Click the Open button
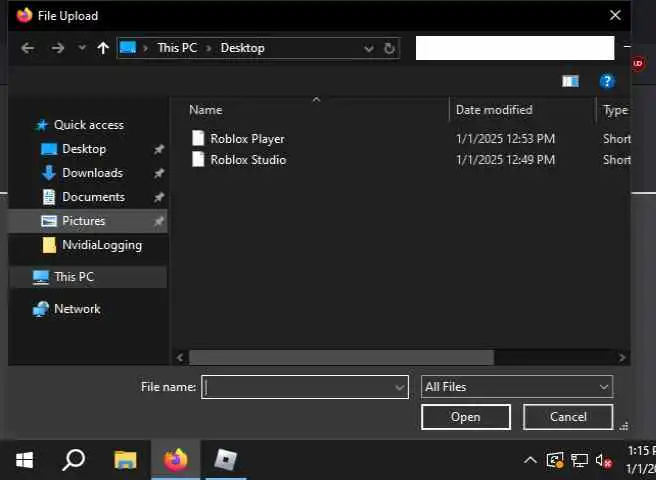 [466, 417]
